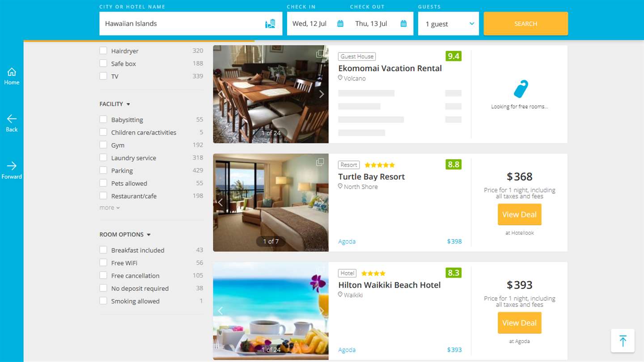Click the Home icon in sidebar
Viewport: 644px width, 362px height.
click(x=12, y=72)
